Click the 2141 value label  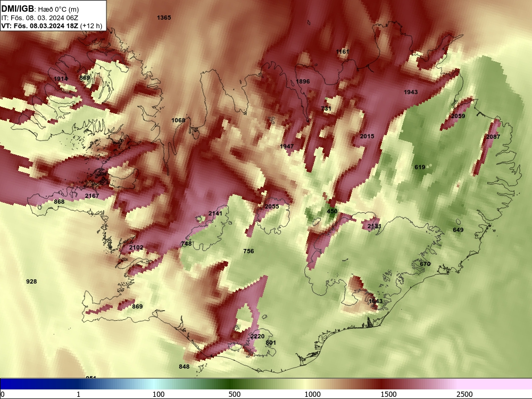click(x=215, y=213)
